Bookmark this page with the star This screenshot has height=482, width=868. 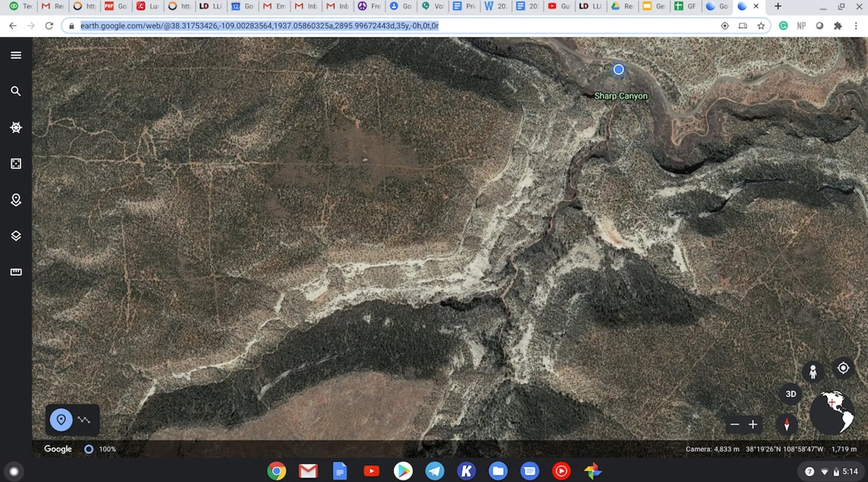(761, 26)
